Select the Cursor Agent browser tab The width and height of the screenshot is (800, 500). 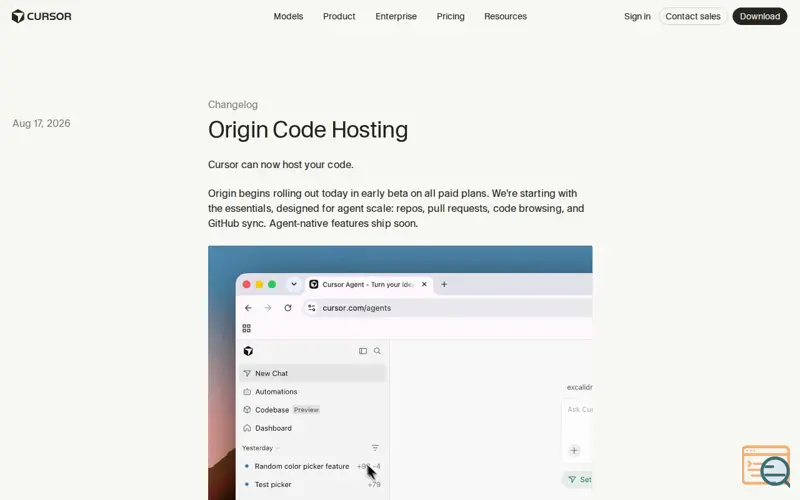tap(369, 284)
